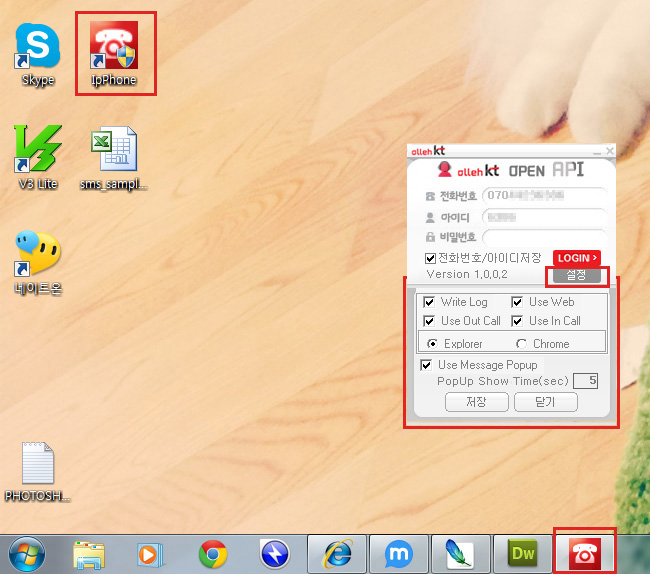The width and height of the screenshot is (650, 574).
Task: Toggle the Use In Call checkbox
Action: (x=518, y=321)
